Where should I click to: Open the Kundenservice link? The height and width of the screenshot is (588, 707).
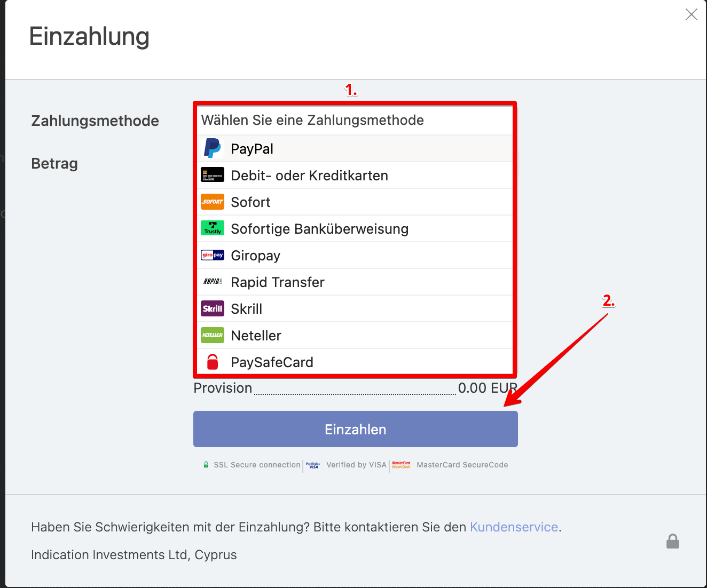click(514, 527)
